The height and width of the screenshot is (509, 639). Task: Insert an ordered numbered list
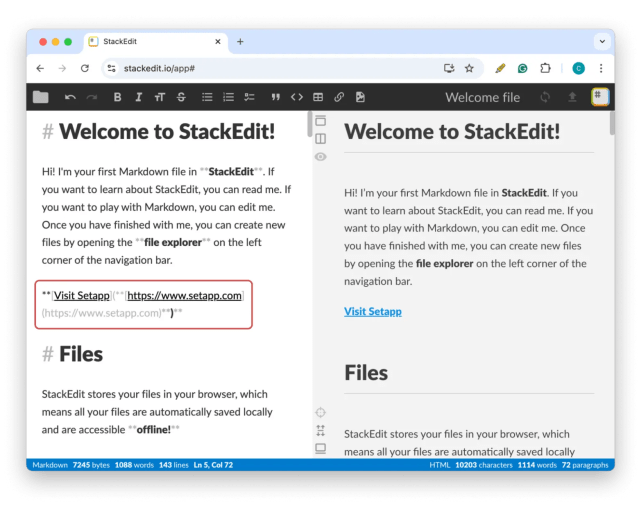tap(228, 97)
